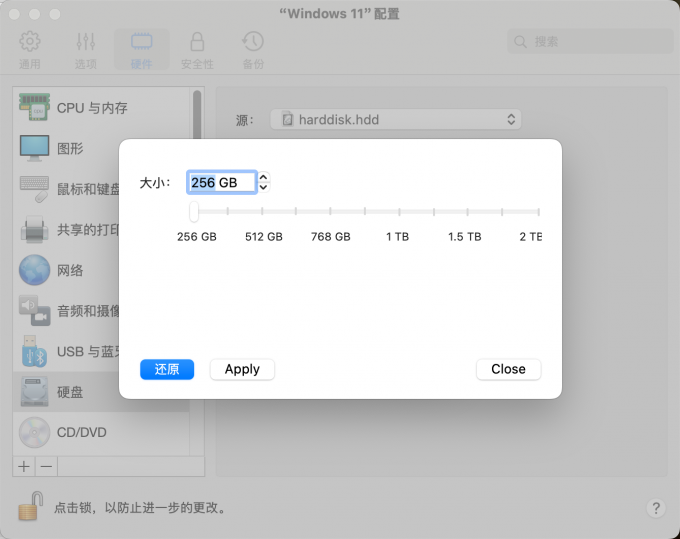Click the 硬盘 hard disk icon
Image resolution: width=680 pixels, height=539 pixels.
[34, 392]
